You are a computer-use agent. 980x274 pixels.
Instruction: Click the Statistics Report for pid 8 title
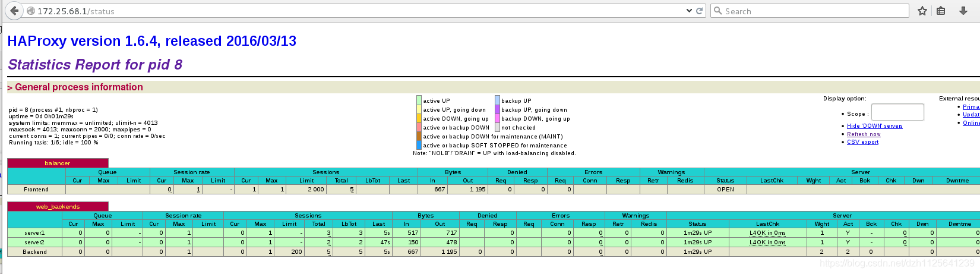point(95,65)
